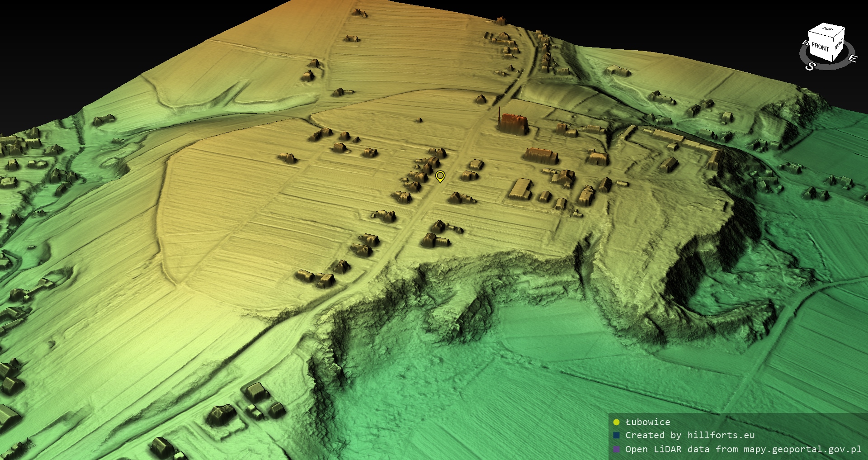Click the tall red church building on terrain
The height and width of the screenshot is (460, 868).
click(x=514, y=123)
